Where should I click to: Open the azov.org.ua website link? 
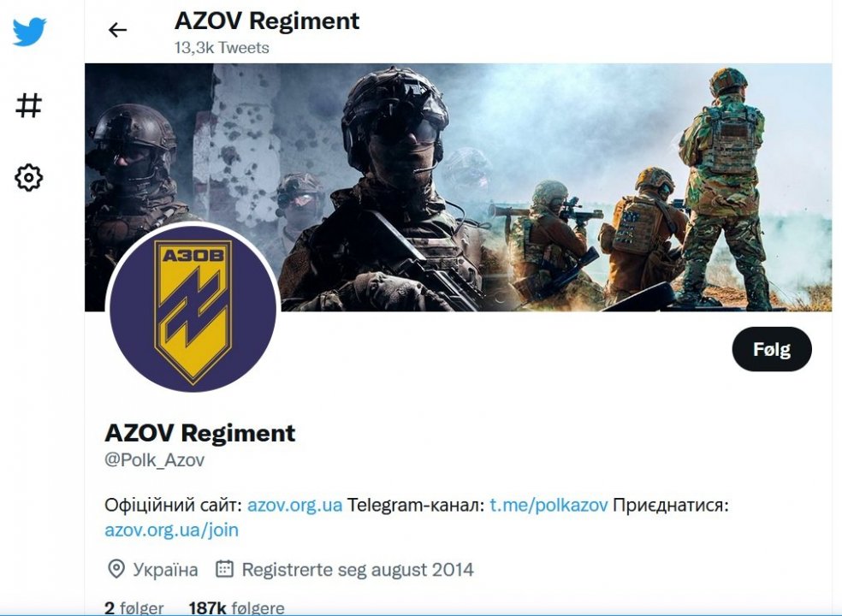coord(294,506)
